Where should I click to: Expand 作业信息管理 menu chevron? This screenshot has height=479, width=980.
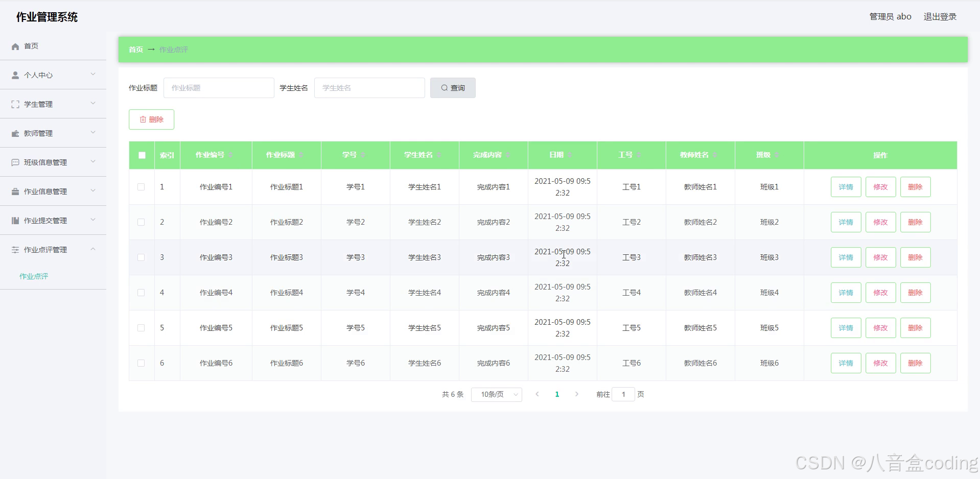93,191
